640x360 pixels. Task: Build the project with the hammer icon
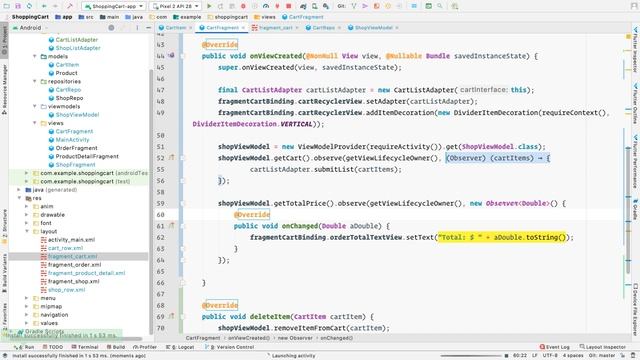tap(70, 6)
